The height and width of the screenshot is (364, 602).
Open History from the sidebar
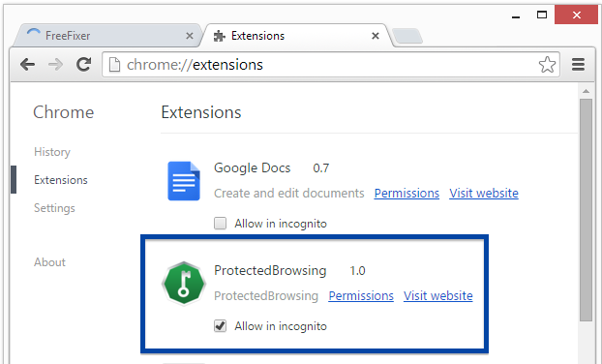pyautogui.click(x=52, y=152)
